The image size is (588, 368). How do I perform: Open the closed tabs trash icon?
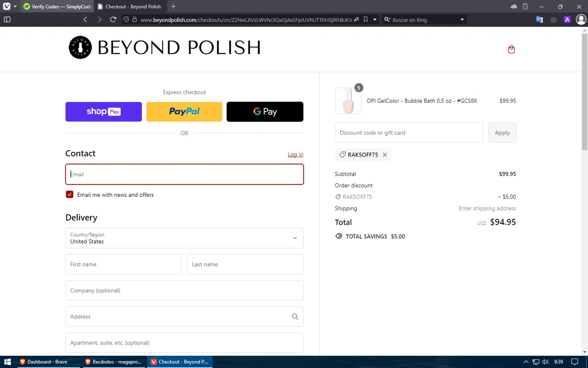525,6
